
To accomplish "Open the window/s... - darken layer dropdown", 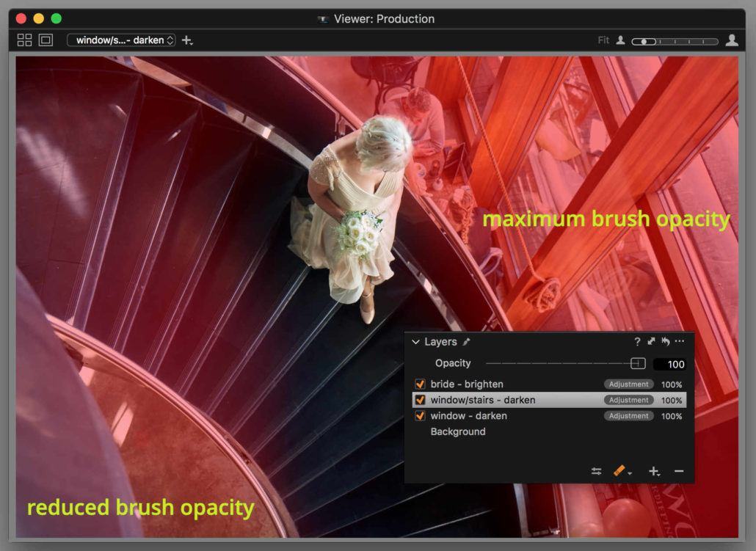I will pos(121,40).
